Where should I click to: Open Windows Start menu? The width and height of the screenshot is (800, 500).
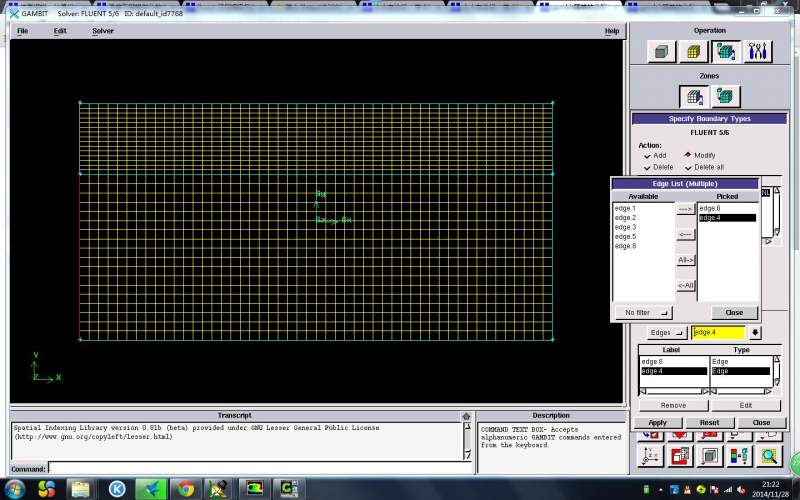14,489
